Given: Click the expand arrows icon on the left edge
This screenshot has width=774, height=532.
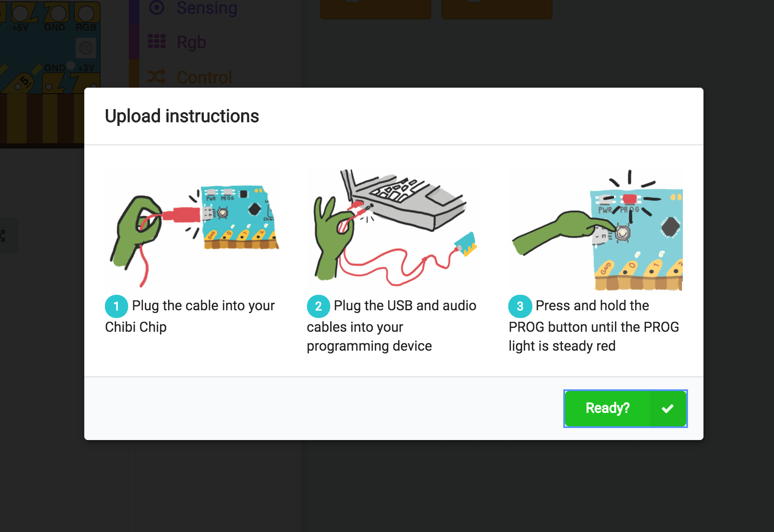Looking at the screenshot, I should pos(3,235).
